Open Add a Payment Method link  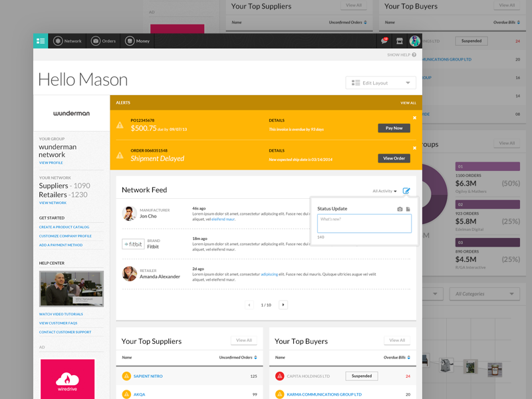point(61,245)
